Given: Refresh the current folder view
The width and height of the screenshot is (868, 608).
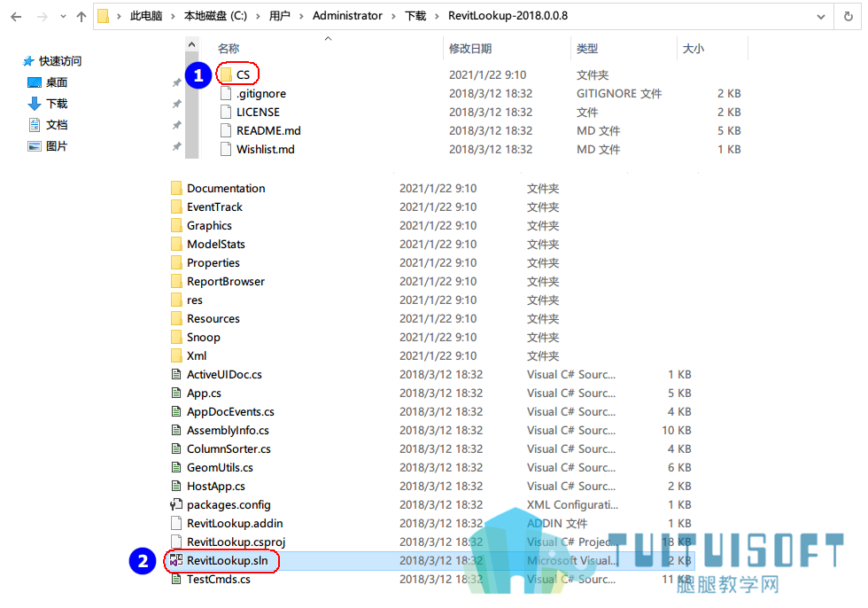Looking at the screenshot, I should click(x=849, y=17).
